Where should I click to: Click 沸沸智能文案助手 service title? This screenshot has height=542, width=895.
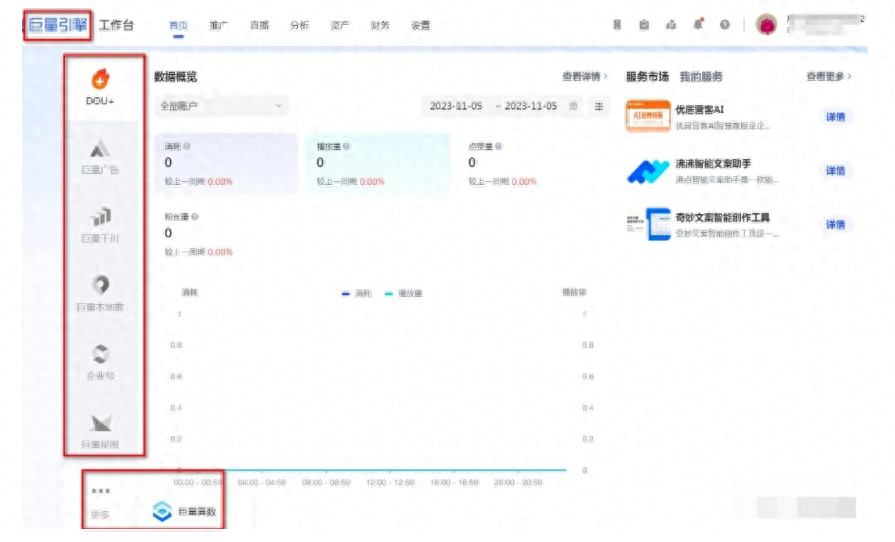(713, 164)
